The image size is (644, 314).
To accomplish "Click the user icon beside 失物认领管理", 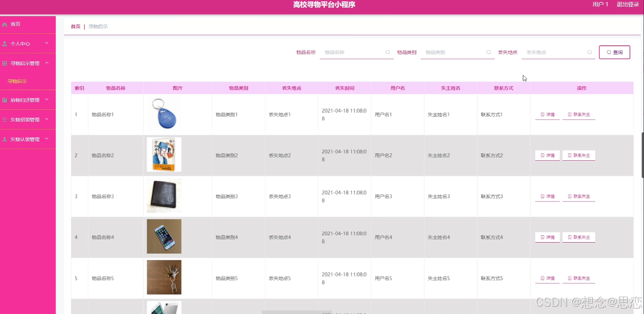I will pyautogui.click(x=5, y=140).
